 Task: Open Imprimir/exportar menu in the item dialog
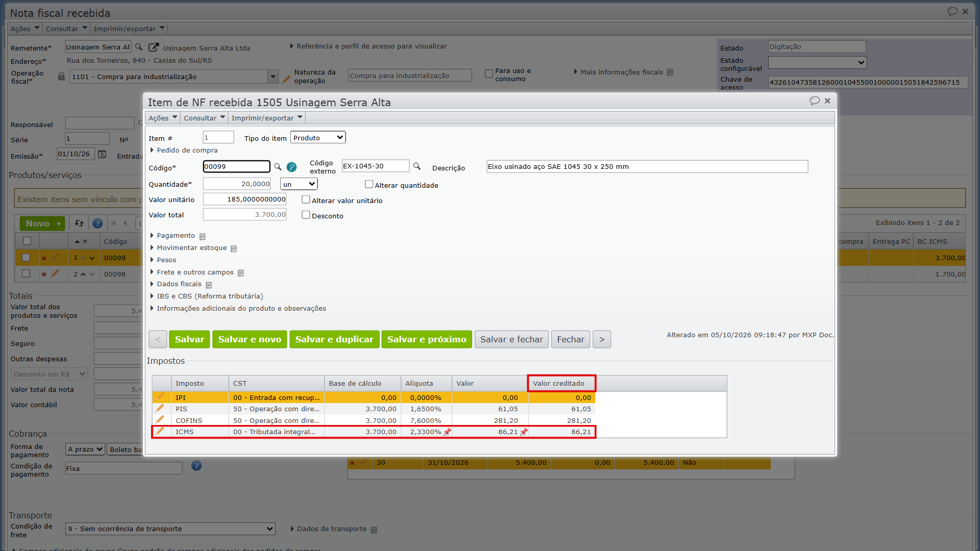267,118
